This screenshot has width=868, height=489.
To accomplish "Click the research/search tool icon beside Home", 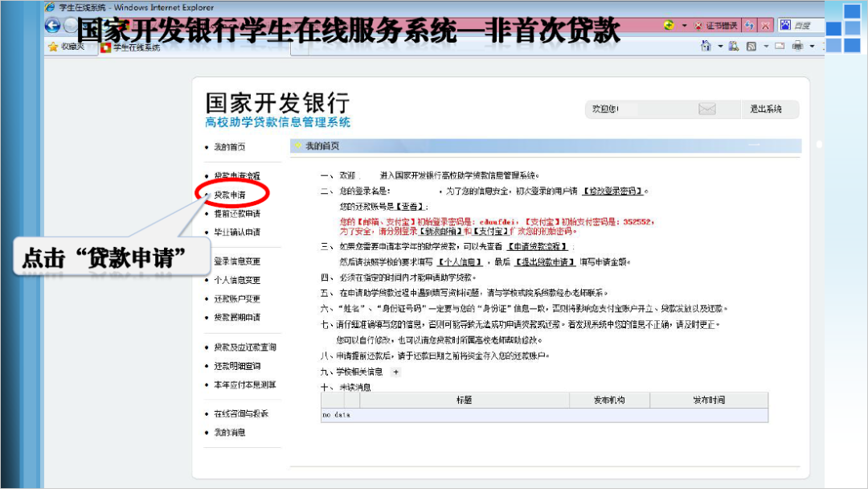I will click(734, 46).
